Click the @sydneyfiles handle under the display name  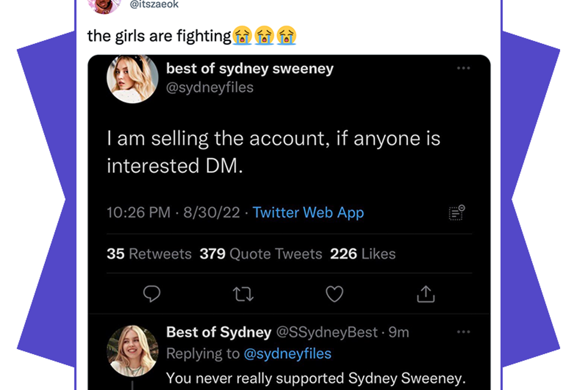click(210, 87)
